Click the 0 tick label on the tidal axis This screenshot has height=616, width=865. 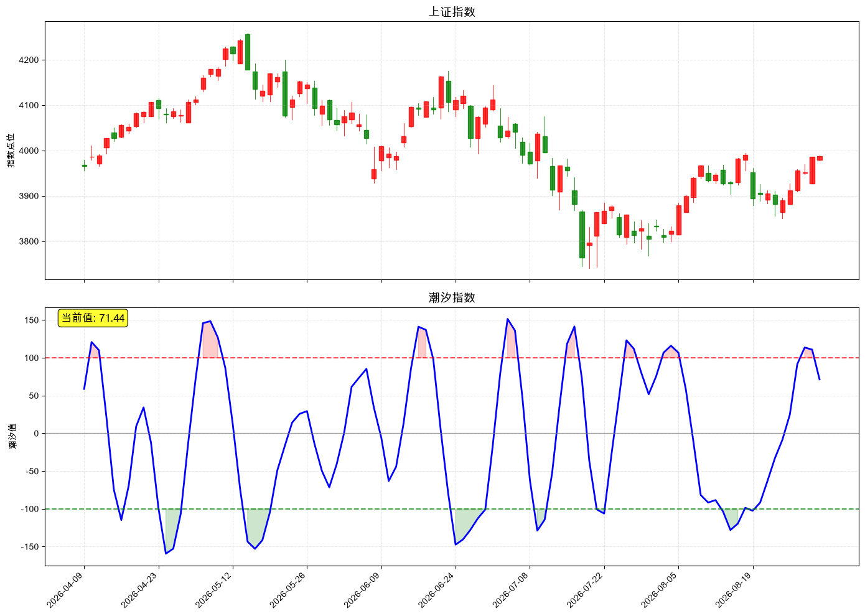point(37,434)
